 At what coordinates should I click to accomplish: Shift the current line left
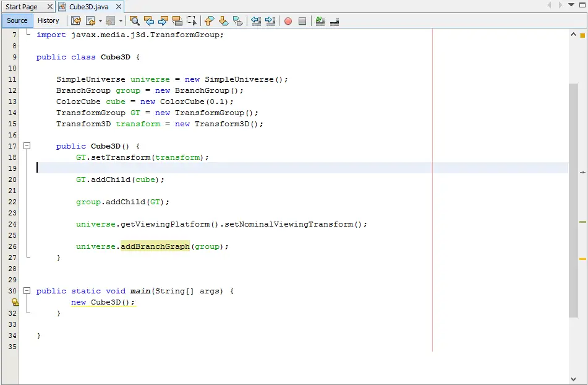[x=256, y=20]
